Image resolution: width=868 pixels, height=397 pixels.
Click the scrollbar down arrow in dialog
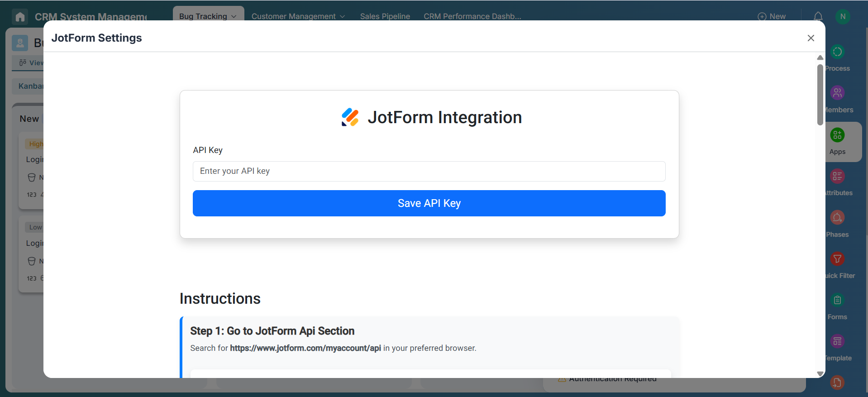click(820, 374)
